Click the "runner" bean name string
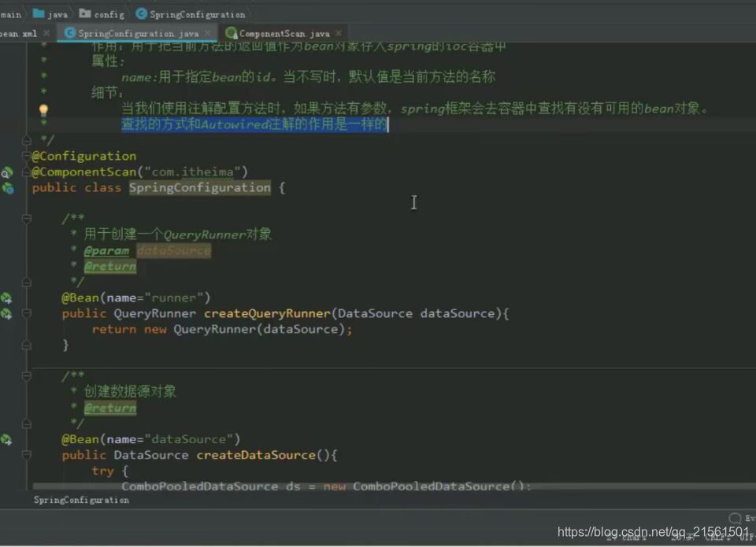 [x=173, y=298]
